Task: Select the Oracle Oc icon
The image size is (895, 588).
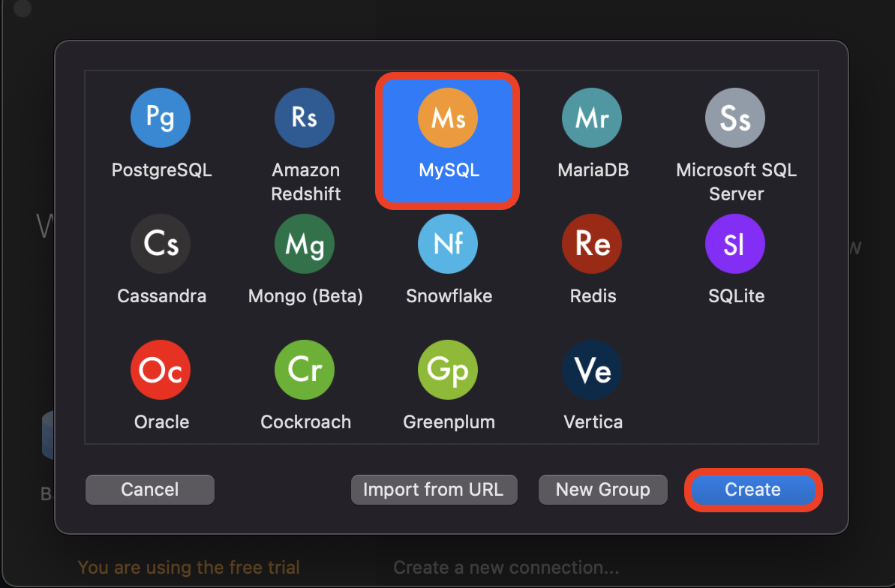Action: pyautogui.click(x=161, y=370)
